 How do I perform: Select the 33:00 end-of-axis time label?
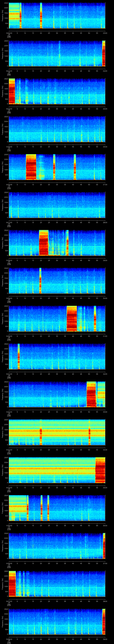tap(105, 412)
